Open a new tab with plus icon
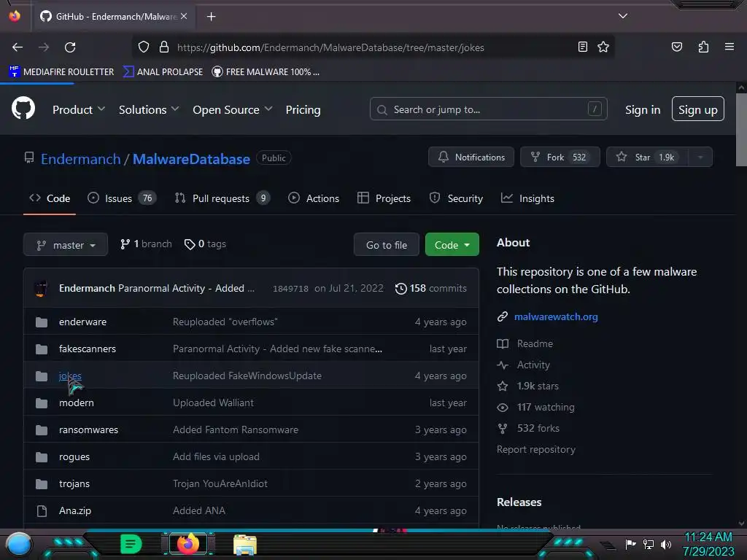747x560 pixels. click(x=211, y=17)
